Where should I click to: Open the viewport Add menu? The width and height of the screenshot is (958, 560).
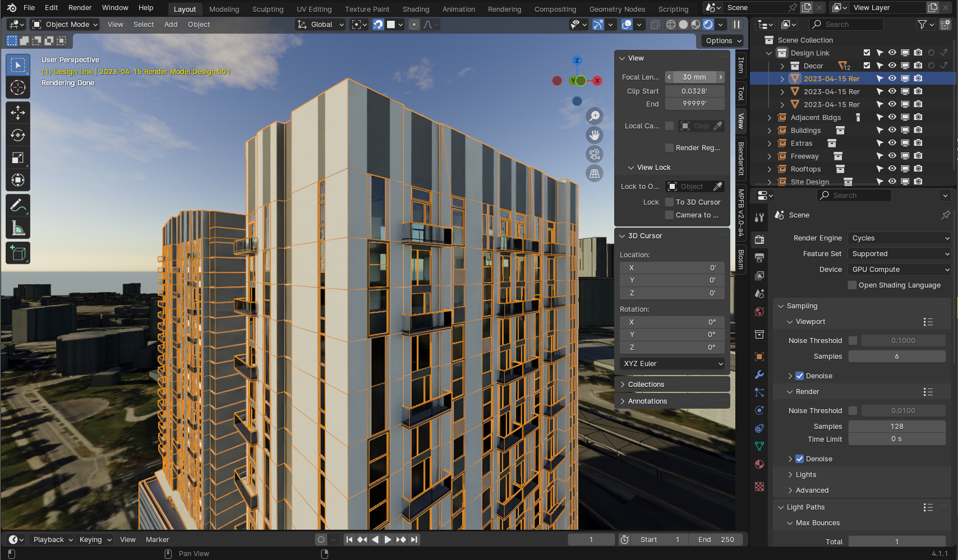[x=171, y=25]
